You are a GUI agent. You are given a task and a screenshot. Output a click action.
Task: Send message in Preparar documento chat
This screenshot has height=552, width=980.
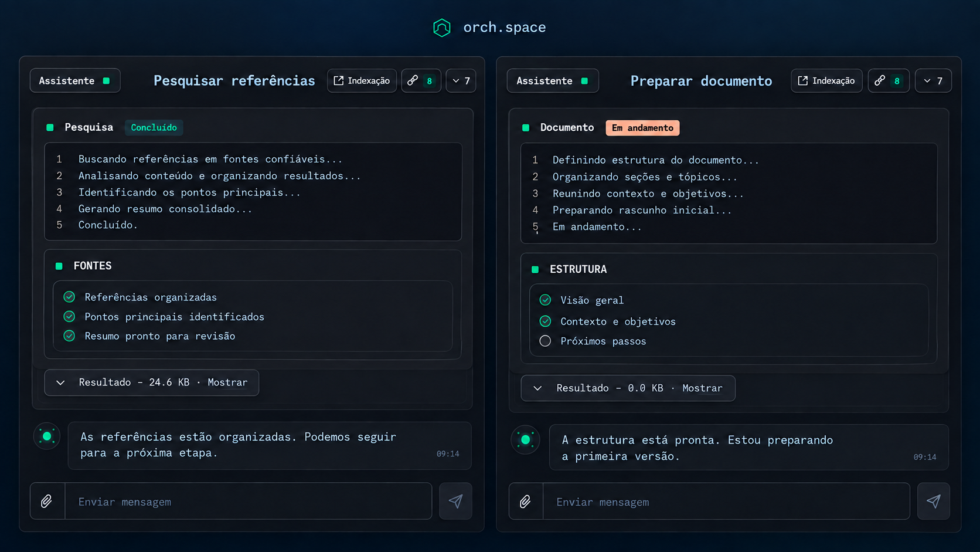pos(934,501)
